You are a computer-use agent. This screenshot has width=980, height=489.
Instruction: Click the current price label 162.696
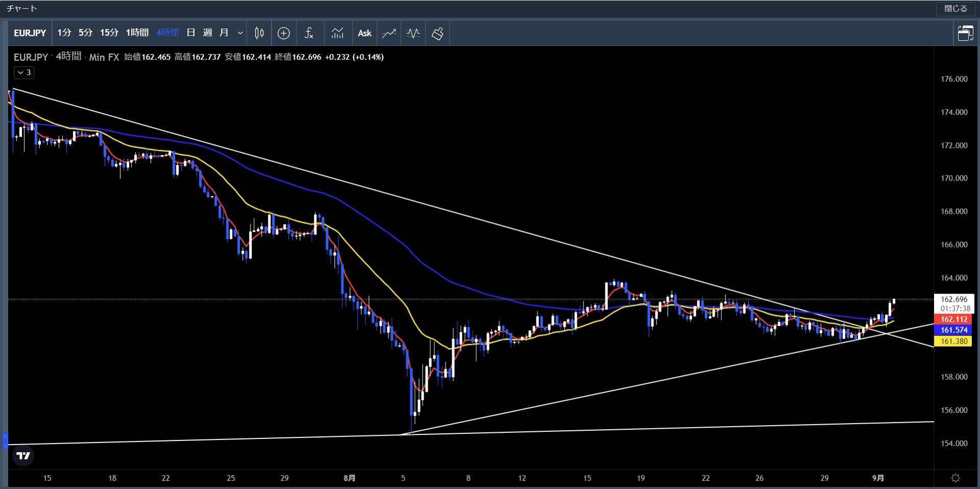(954, 299)
